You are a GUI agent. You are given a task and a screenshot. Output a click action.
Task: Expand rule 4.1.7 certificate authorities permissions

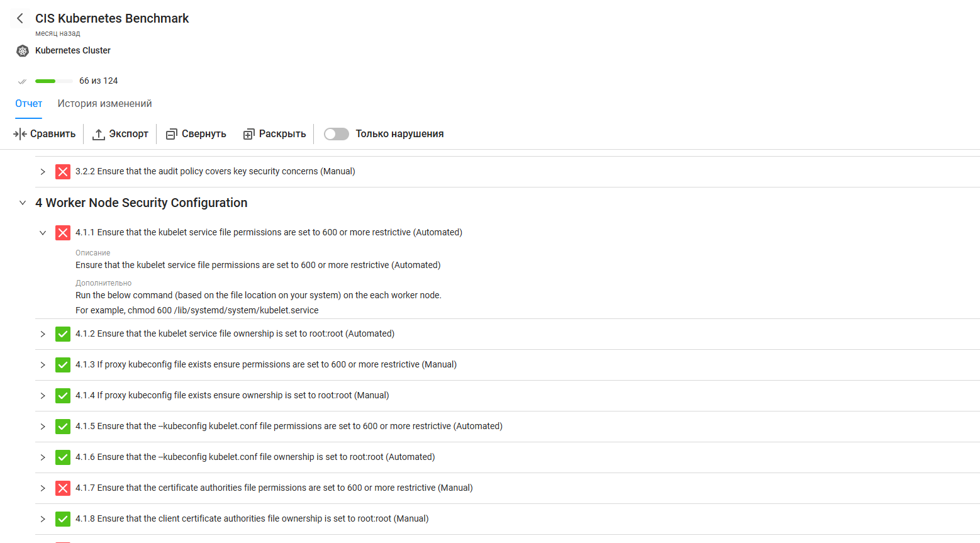click(x=43, y=488)
